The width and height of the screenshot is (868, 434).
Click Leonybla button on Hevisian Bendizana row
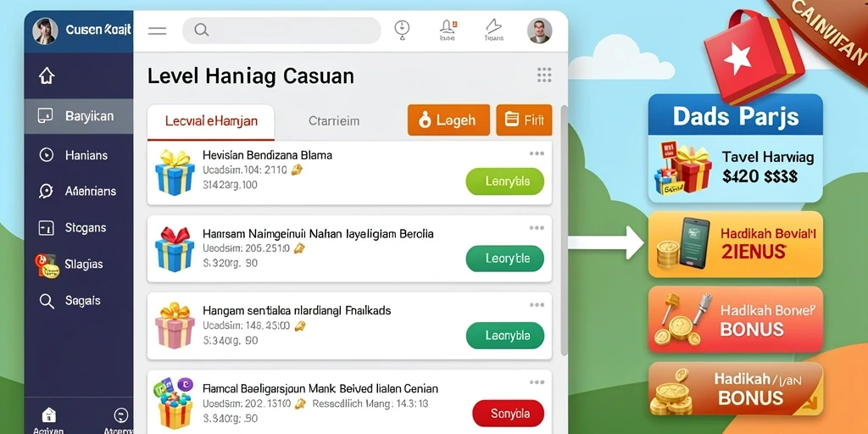pyautogui.click(x=505, y=181)
